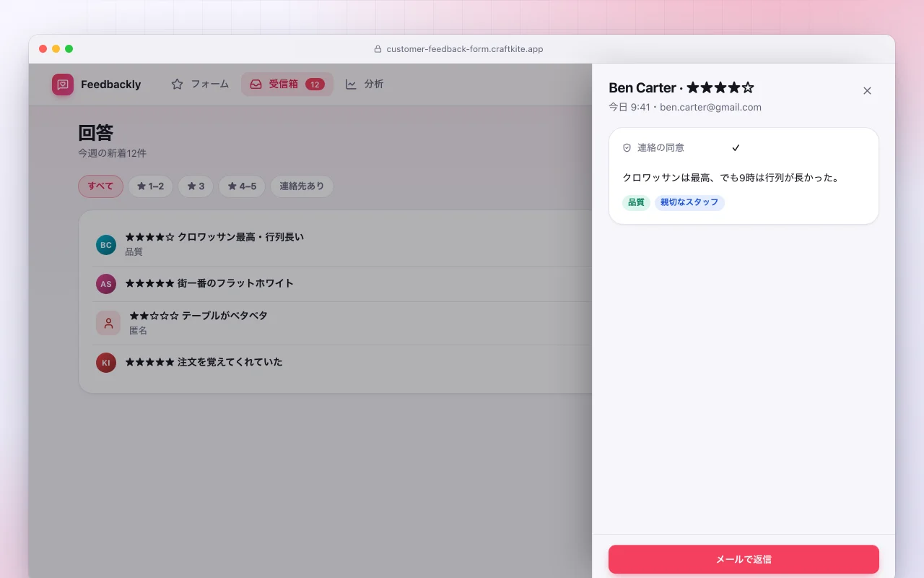The width and height of the screenshot is (924, 578).
Task: Click the 匿名 label
Action: click(x=138, y=330)
